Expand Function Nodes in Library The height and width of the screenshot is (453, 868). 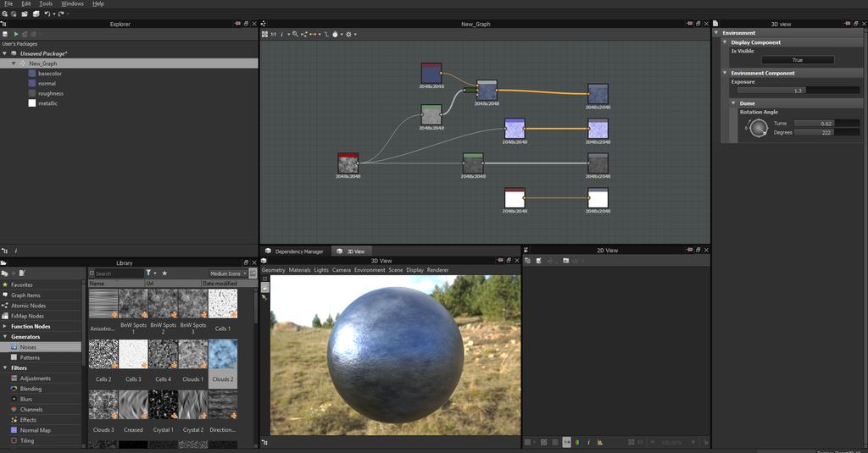[5, 326]
